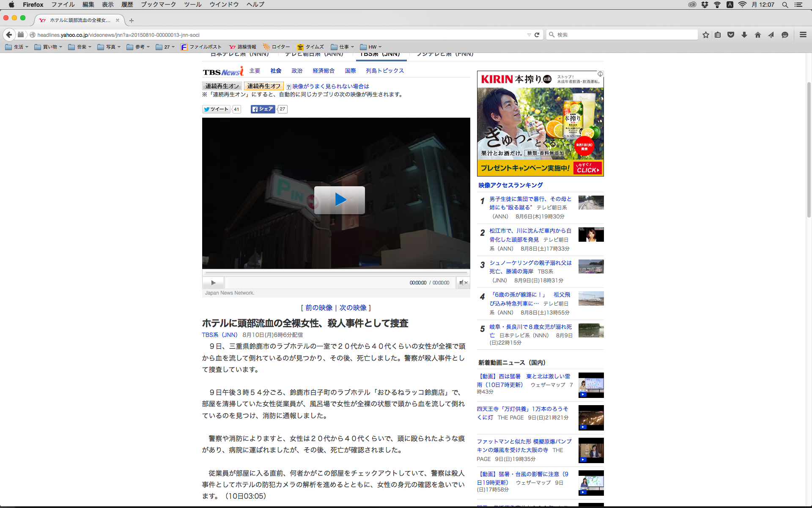The height and width of the screenshot is (508, 812).
Task: Open the 次の映像 link
Action: [353, 308]
